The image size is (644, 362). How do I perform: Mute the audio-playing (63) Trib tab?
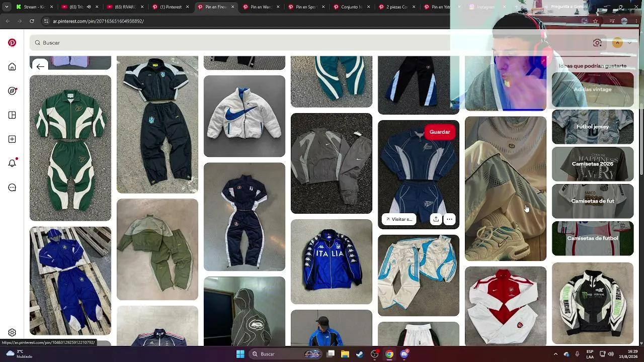tap(89, 7)
